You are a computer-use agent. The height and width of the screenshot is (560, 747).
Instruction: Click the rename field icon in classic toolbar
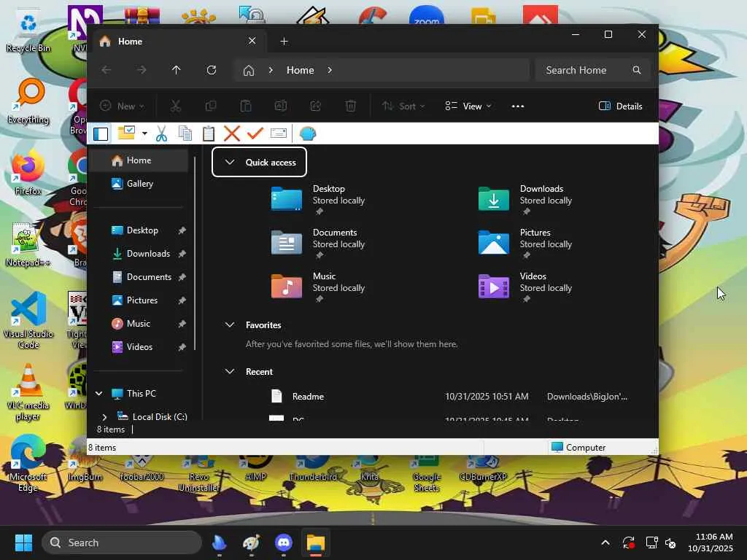(279, 133)
